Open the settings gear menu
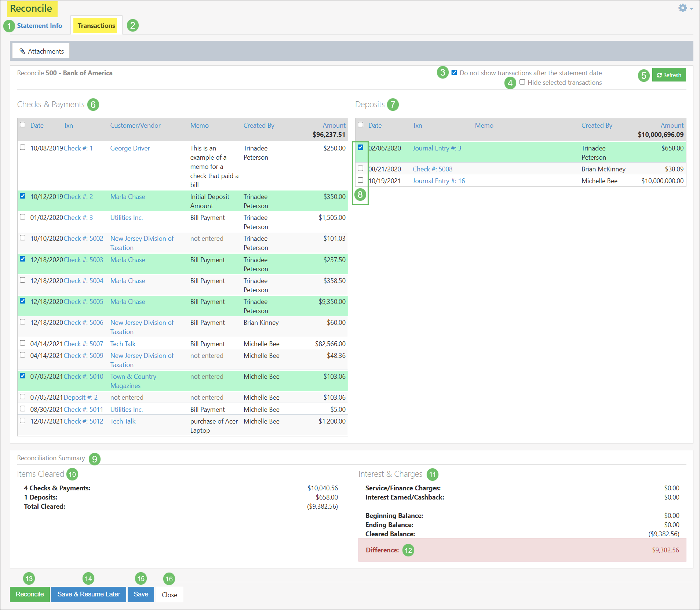Screen dimensions: 700x610 click(682, 7)
